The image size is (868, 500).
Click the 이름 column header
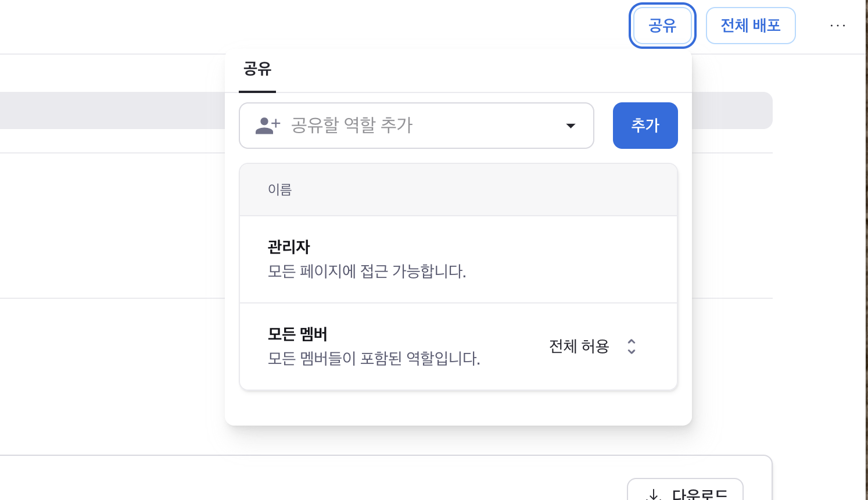(x=279, y=190)
